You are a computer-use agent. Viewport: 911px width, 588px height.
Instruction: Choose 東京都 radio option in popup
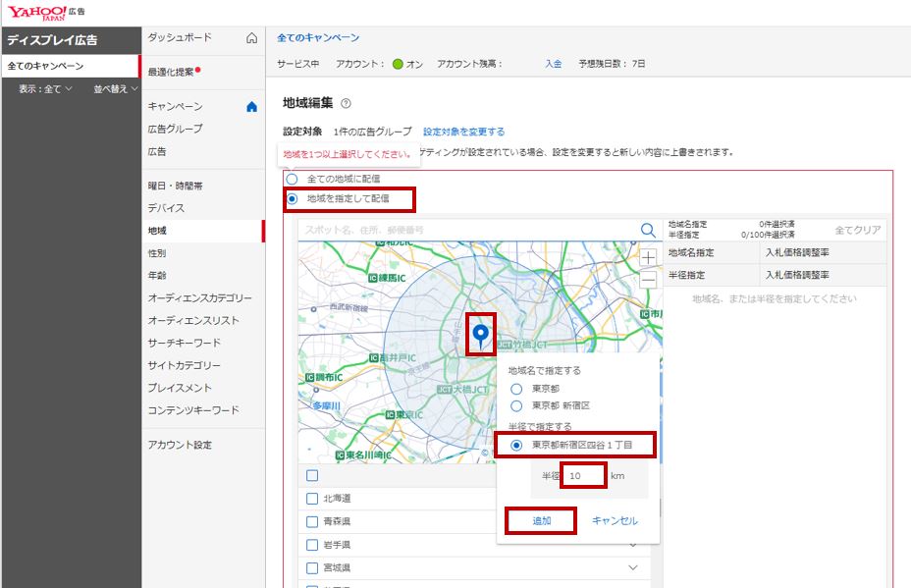tap(516, 389)
